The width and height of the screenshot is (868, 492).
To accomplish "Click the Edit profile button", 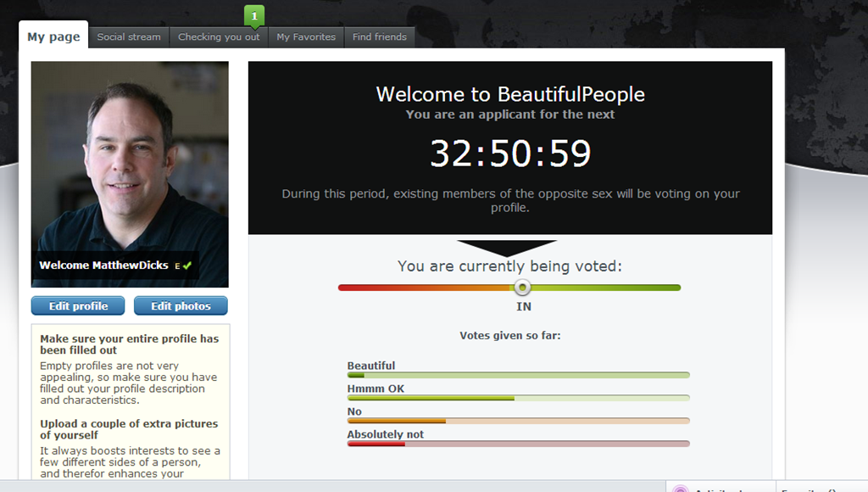I will click(78, 306).
